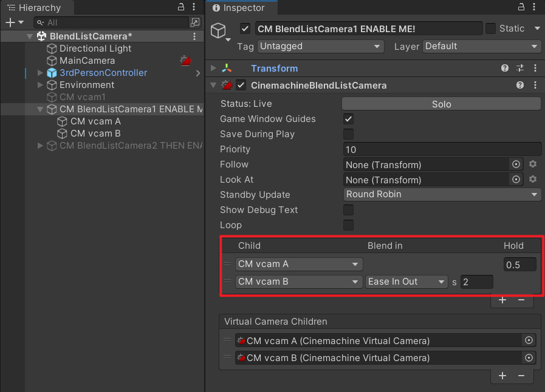
Task: Uncheck Game Window Guides
Action: [348, 119]
